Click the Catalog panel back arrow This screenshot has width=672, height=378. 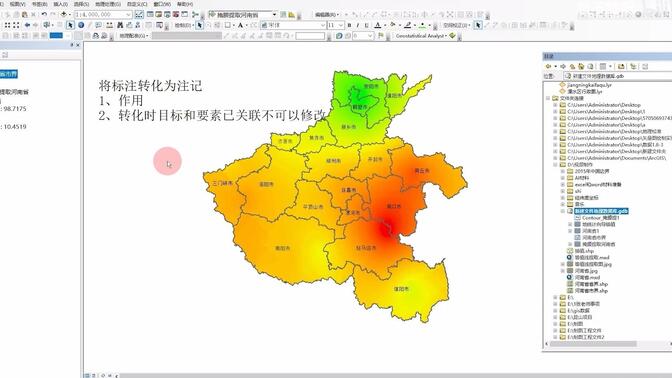click(548, 66)
